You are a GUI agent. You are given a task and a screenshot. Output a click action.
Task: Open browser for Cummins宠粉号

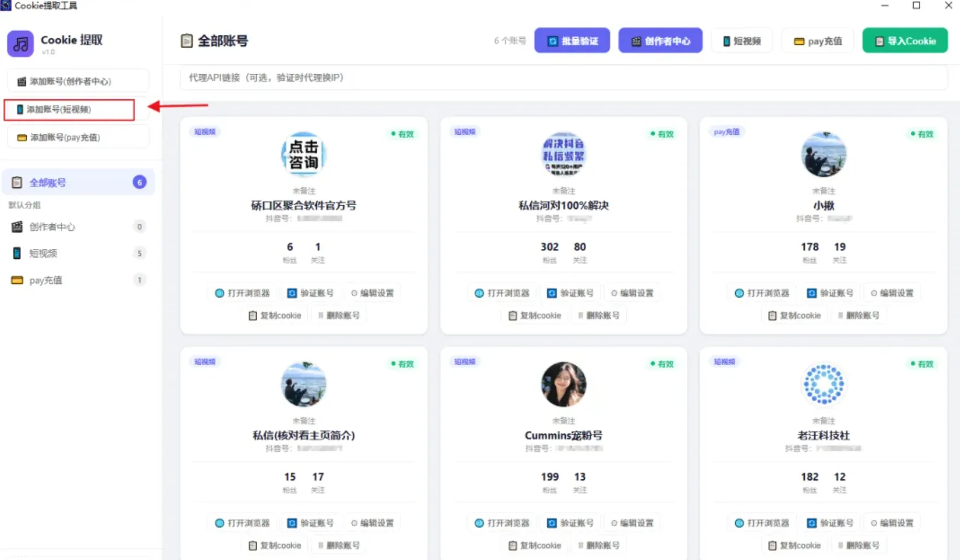click(x=502, y=523)
